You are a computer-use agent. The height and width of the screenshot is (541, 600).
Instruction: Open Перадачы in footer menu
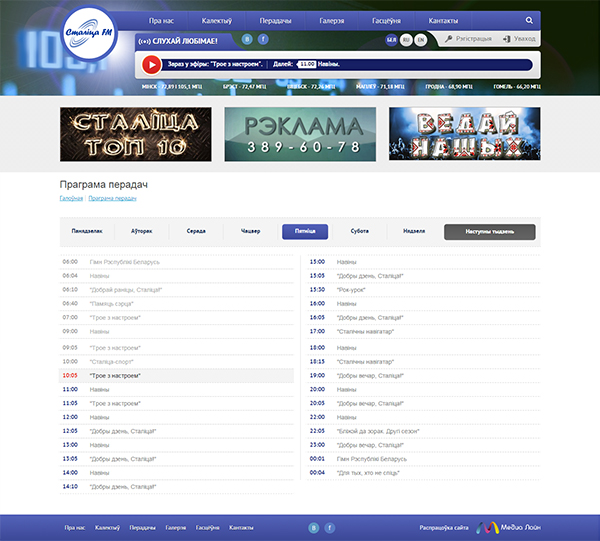(142, 528)
